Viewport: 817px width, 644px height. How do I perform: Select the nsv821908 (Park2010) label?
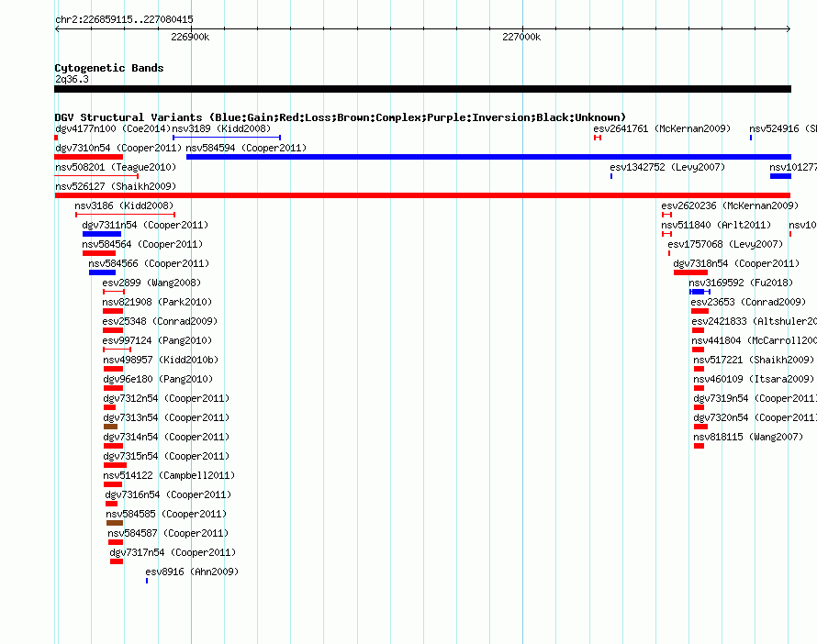coord(157,302)
